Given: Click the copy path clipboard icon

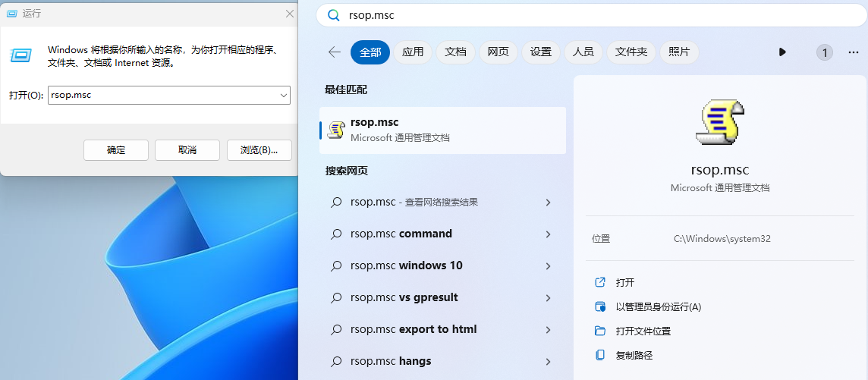Looking at the screenshot, I should pos(600,355).
